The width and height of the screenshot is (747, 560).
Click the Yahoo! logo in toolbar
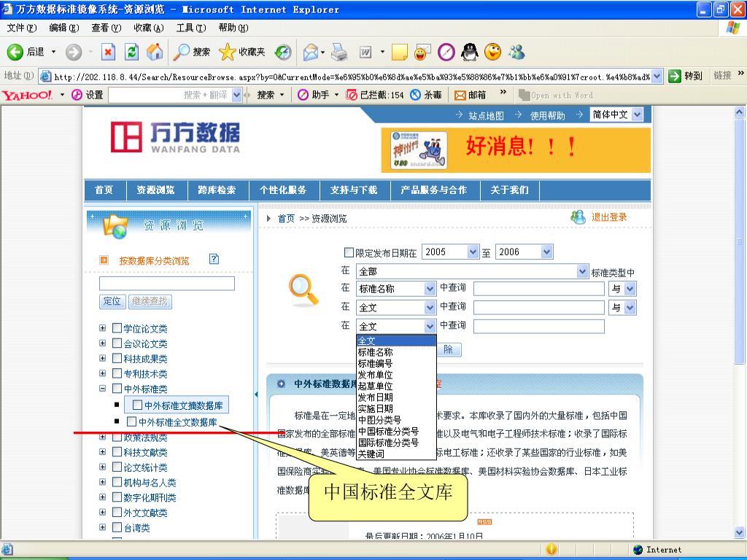tap(27, 95)
